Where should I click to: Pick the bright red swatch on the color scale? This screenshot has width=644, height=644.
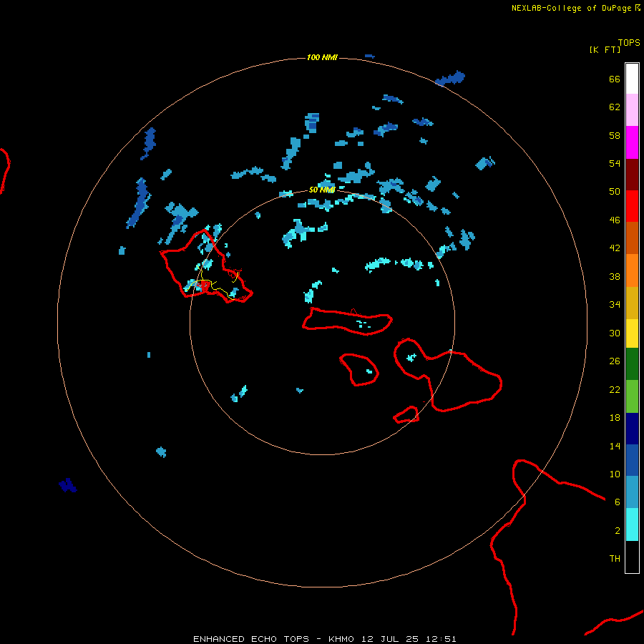632,206
